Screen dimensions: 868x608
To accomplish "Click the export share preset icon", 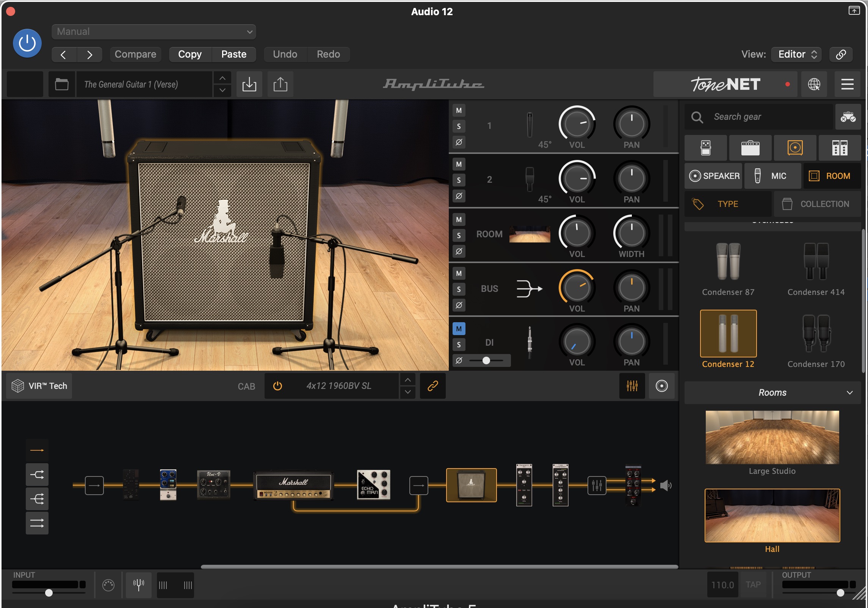I will [280, 84].
